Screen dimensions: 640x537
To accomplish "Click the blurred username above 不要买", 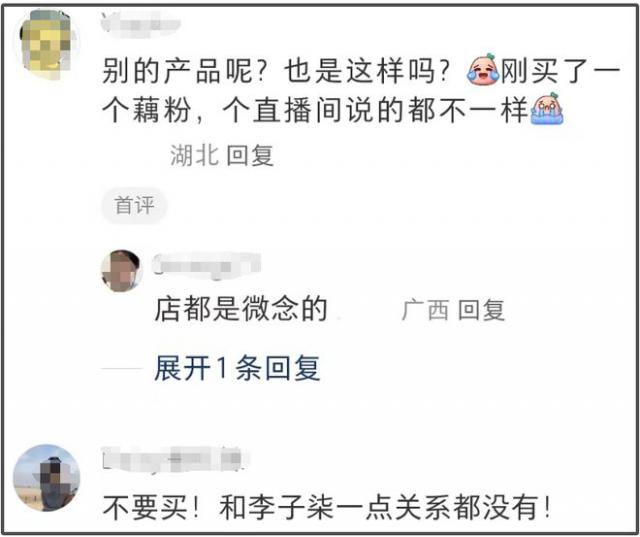I will pos(176,459).
